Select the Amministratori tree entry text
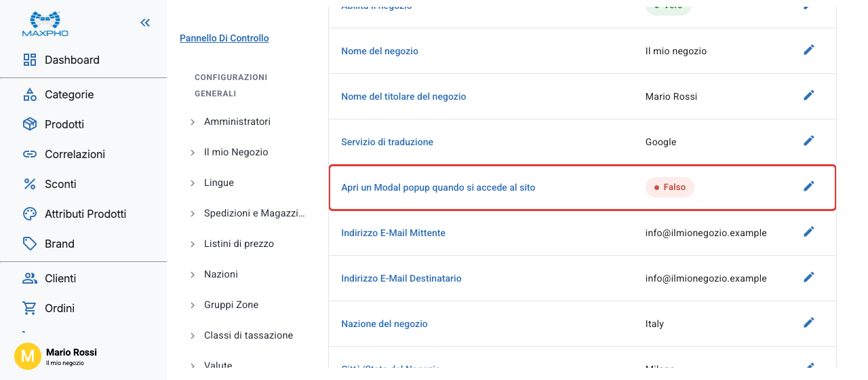868x380 pixels. pos(237,121)
